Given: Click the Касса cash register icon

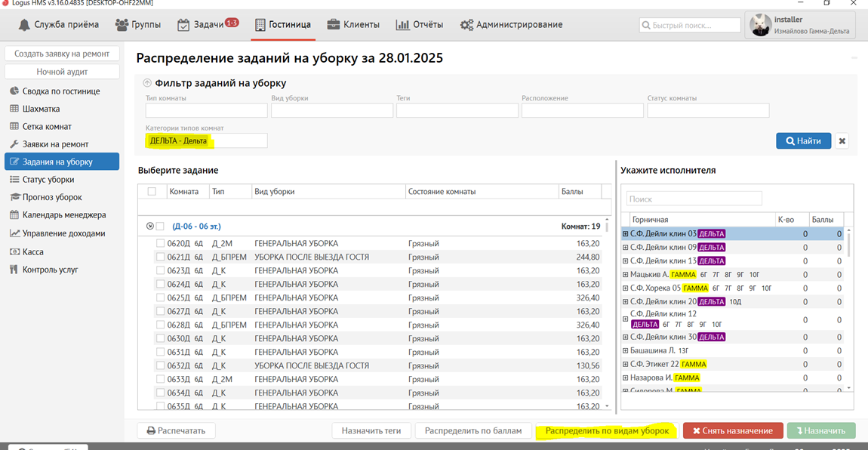Looking at the screenshot, I should 14,251.
